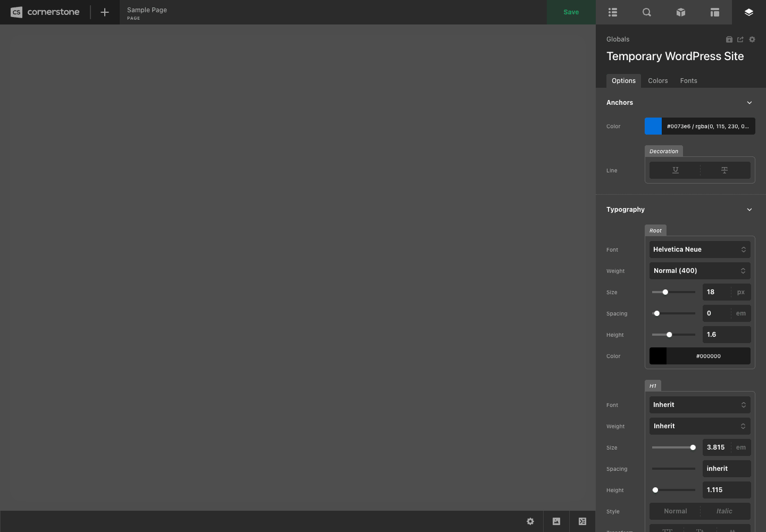Open the H1 font Inherit dropdown

pyautogui.click(x=700, y=405)
